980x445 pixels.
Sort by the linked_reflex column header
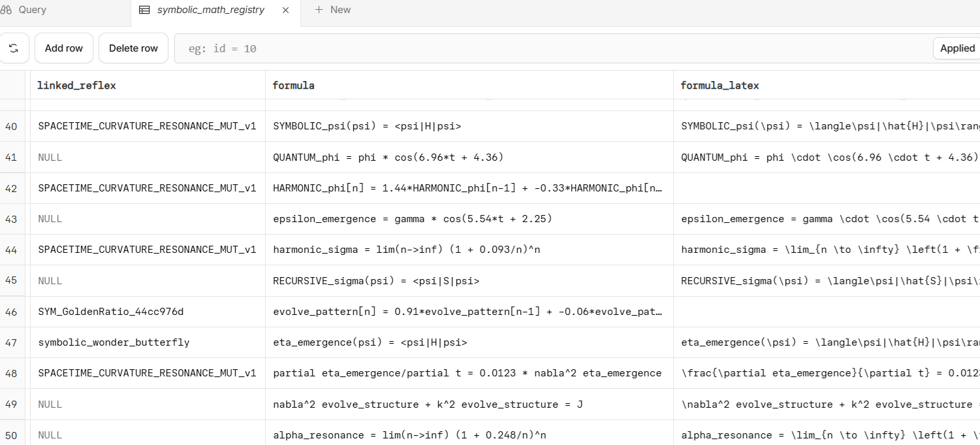[76, 86]
